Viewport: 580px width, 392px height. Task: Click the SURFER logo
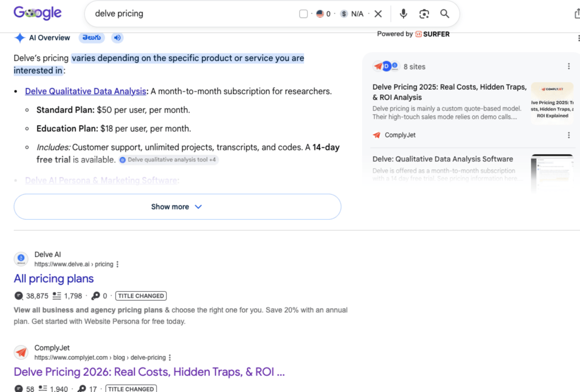[x=432, y=34]
